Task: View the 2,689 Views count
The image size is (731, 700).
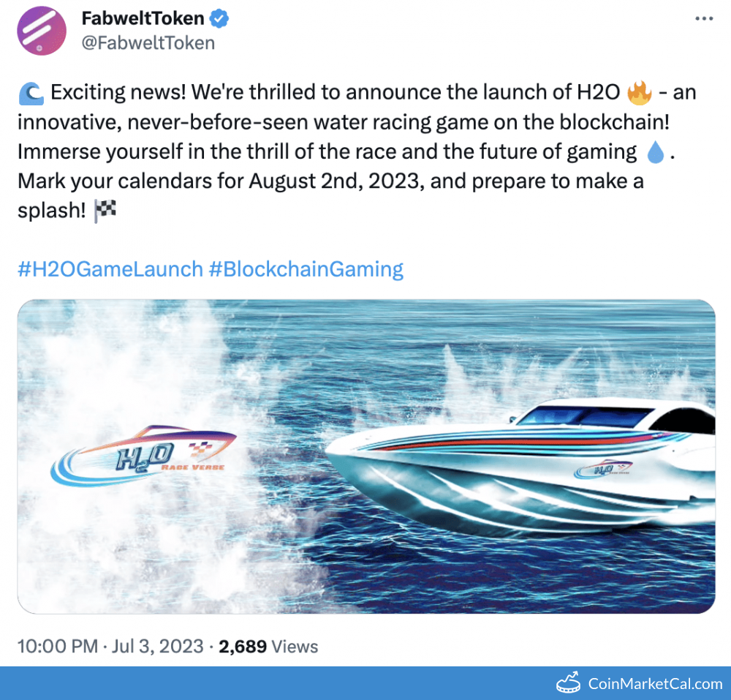Action: (268, 647)
